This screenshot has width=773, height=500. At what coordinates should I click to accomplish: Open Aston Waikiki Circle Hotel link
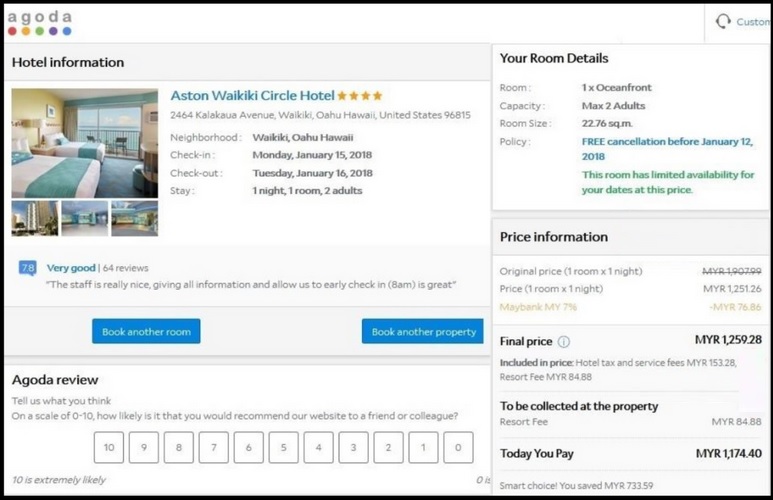252,96
